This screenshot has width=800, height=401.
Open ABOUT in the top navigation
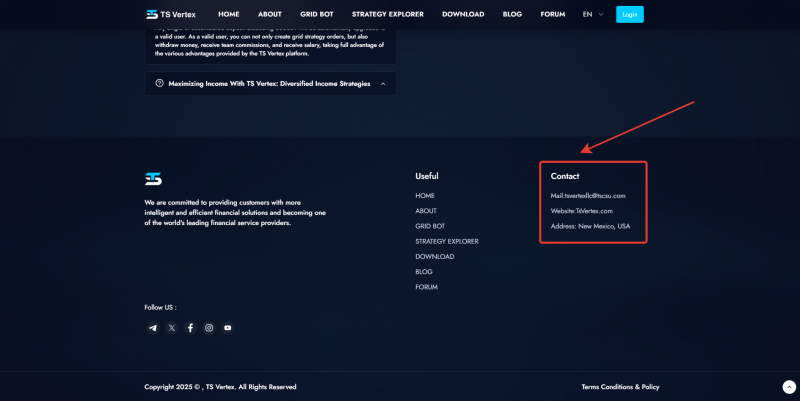point(270,14)
